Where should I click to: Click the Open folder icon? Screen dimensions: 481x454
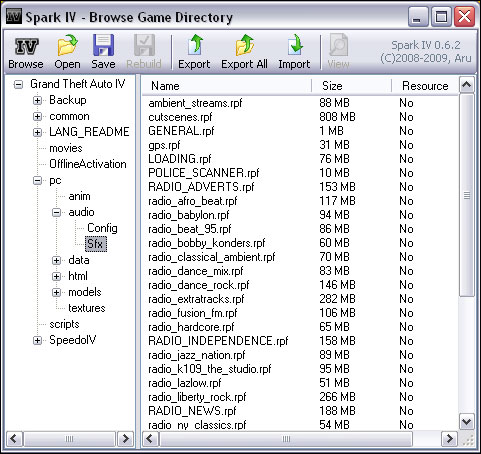point(67,45)
